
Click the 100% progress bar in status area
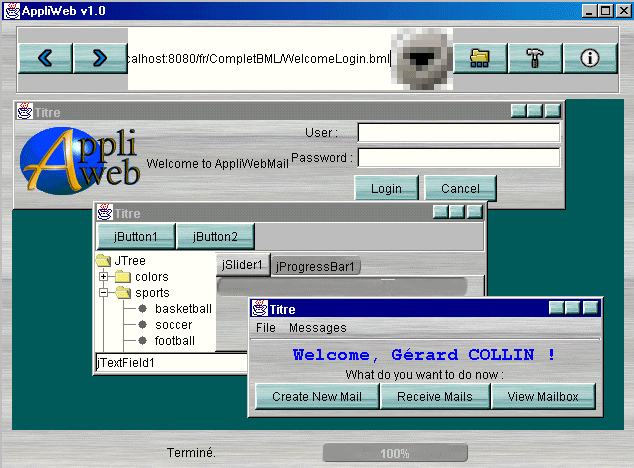[x=395, y=453]
